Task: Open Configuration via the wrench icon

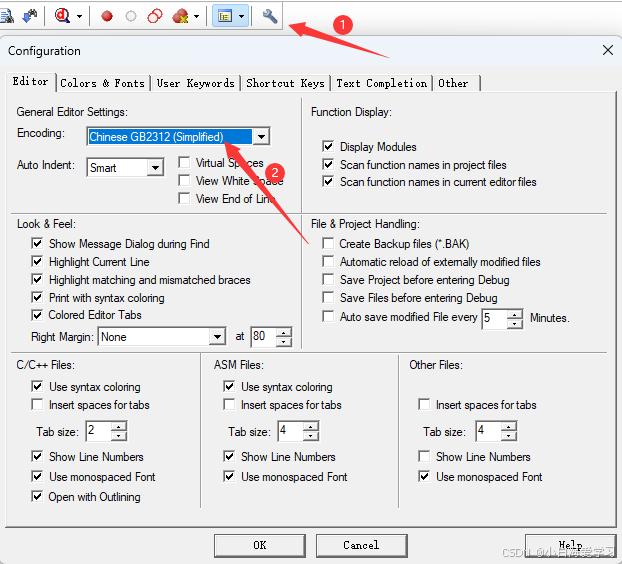Action: click(x=270, y=16)
